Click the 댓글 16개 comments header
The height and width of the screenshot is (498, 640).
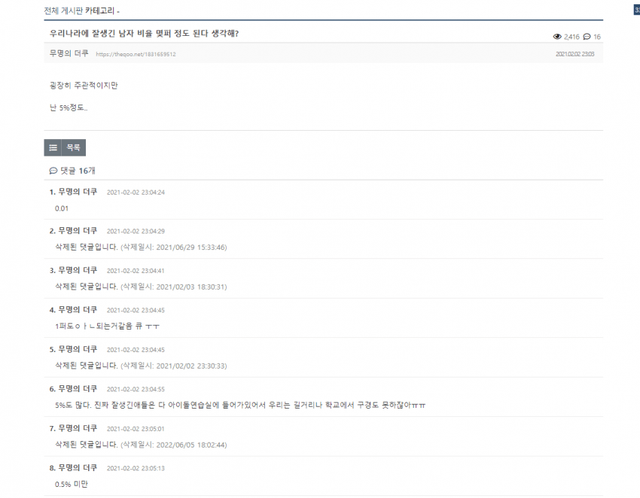pos(73,171)
